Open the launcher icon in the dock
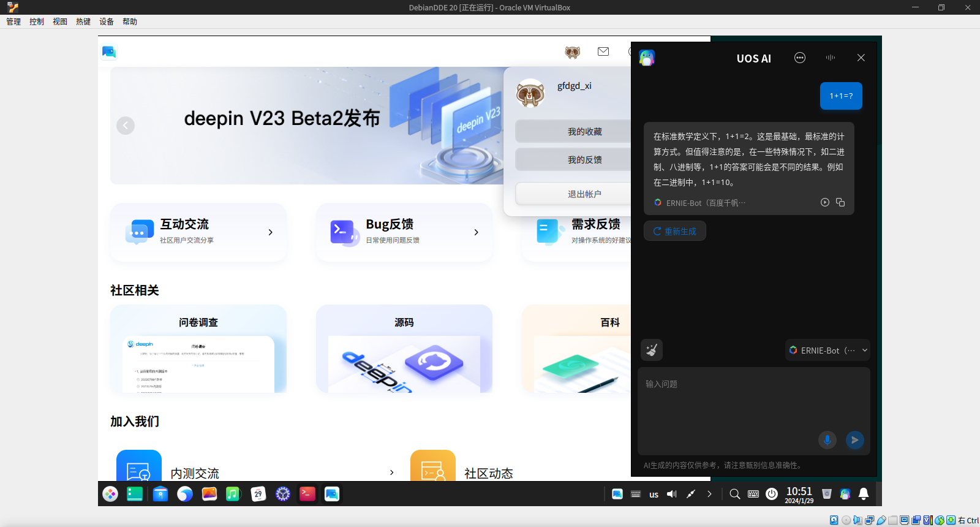The width and height of the screenshot is (980, 527). [110, 494]
